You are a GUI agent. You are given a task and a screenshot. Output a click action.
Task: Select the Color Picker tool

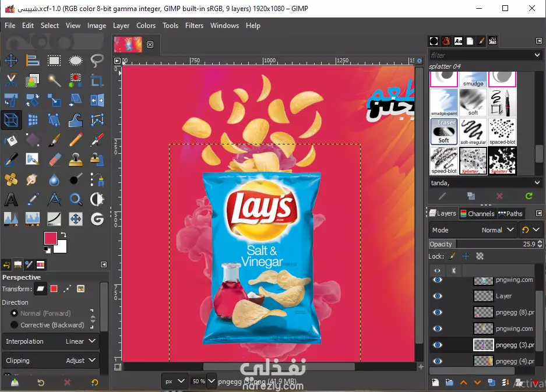(x=33, y=199)
